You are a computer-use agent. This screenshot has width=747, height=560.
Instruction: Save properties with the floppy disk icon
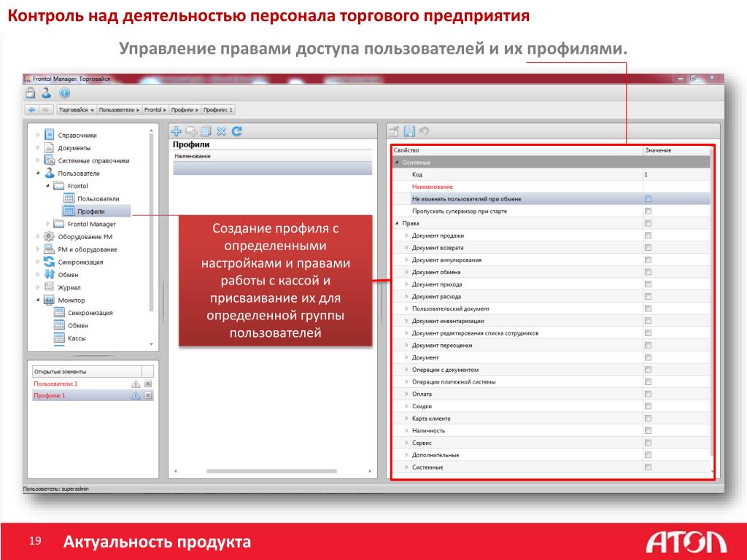409,131
